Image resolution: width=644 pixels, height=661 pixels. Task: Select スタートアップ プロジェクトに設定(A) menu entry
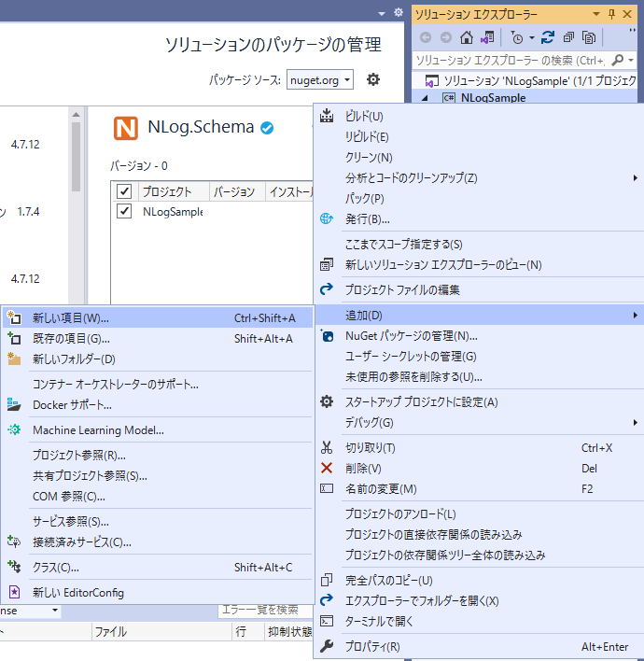(x=480, y=401)
